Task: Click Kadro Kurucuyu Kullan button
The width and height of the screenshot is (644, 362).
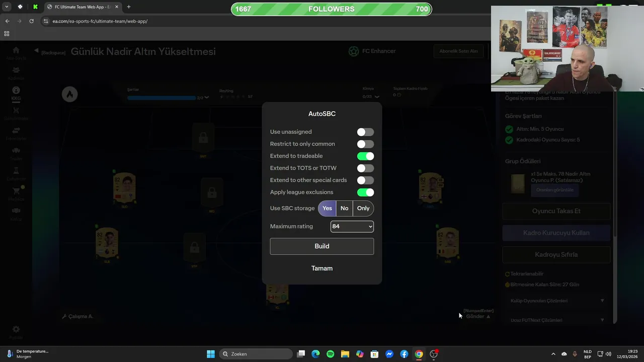Action: (x=556, y=233)
